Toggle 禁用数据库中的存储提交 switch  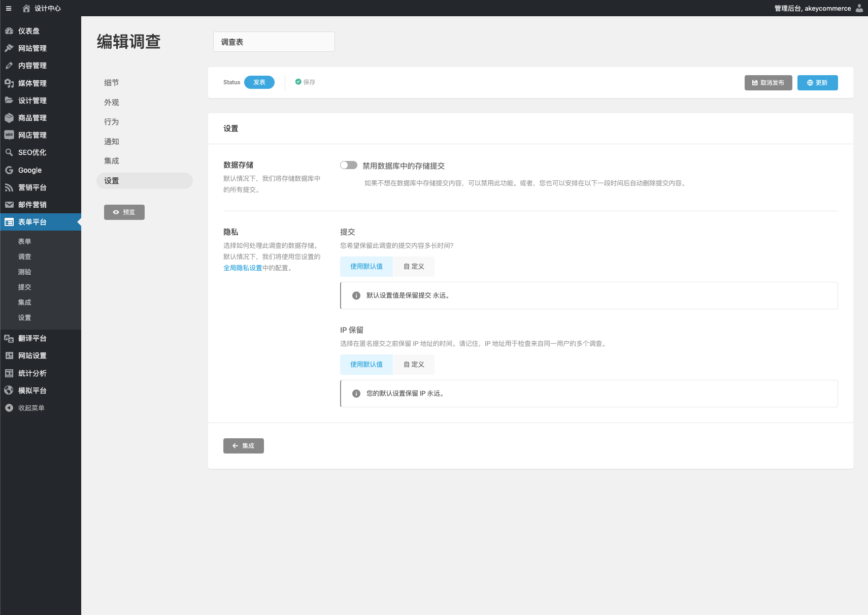[x=349, y=165]
